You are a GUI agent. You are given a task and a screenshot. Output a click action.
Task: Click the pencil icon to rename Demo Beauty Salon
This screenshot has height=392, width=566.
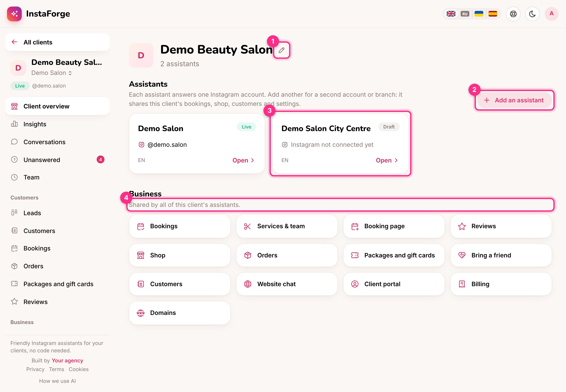281,50
